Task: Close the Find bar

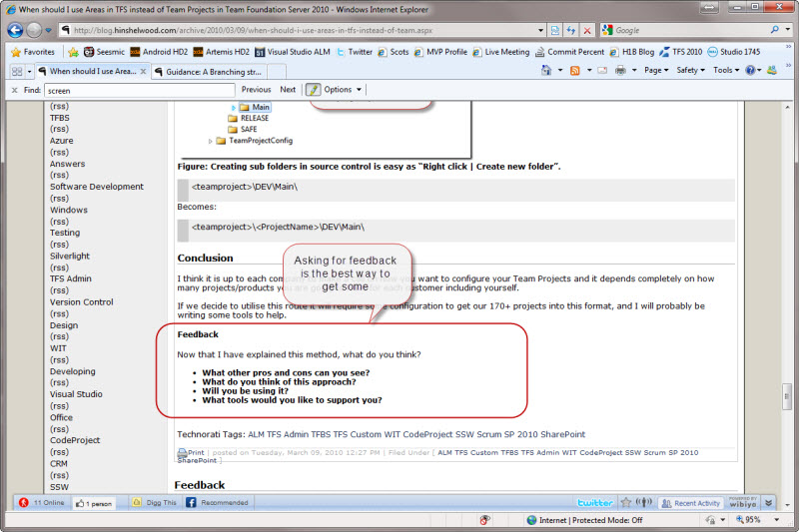Action: [x=13, y=90]
